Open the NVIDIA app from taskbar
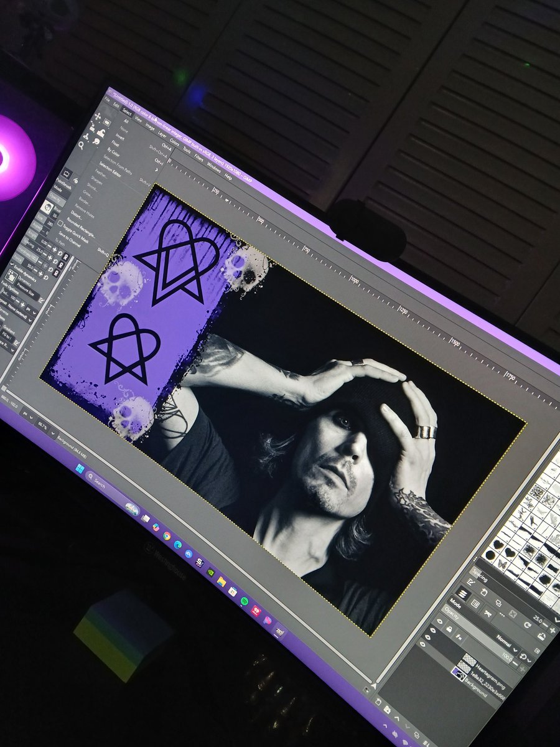The width and height of the screenshot is (560, 747). pos(211,572)
